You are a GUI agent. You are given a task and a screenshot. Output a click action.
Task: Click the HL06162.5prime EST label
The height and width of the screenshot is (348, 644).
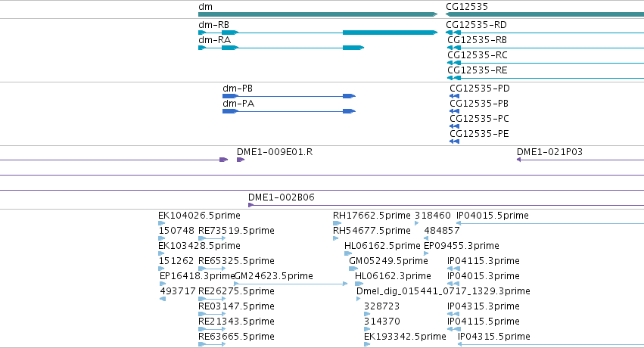[x=382, y=246]
